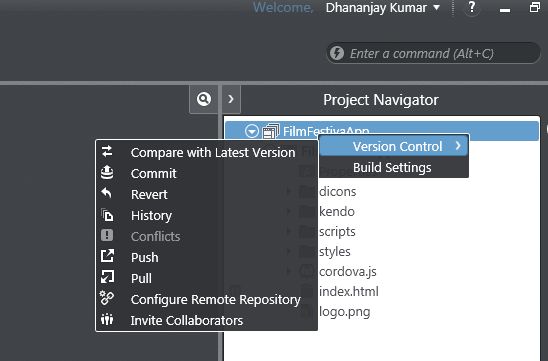Click the lightning bolt command icon
Viewport: 548px width, 361px height.
(337, 53)
